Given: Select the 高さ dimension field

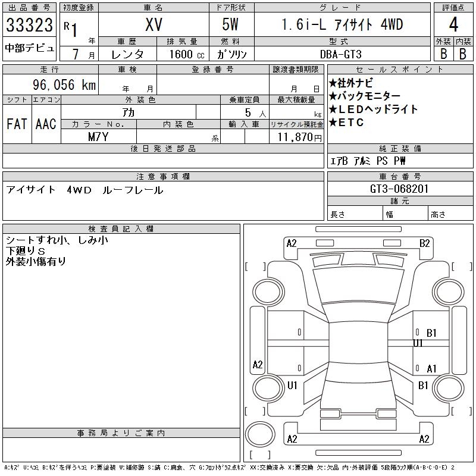Looking at the screenshot, I should point(451,214).
